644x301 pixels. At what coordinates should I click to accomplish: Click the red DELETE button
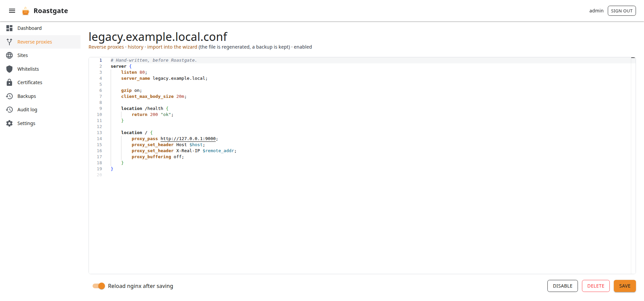click(596, 286)
